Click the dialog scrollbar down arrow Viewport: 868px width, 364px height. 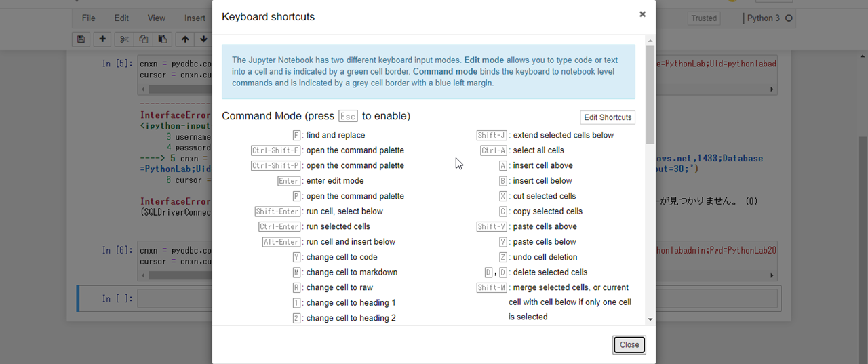coord(650,319)
